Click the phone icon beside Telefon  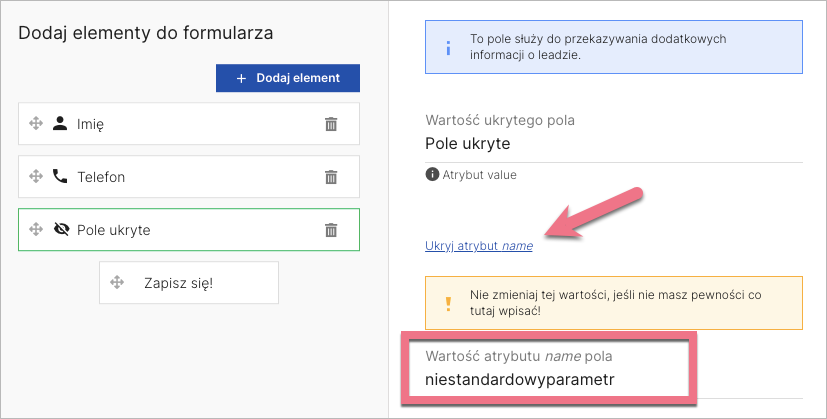point(60,177)
